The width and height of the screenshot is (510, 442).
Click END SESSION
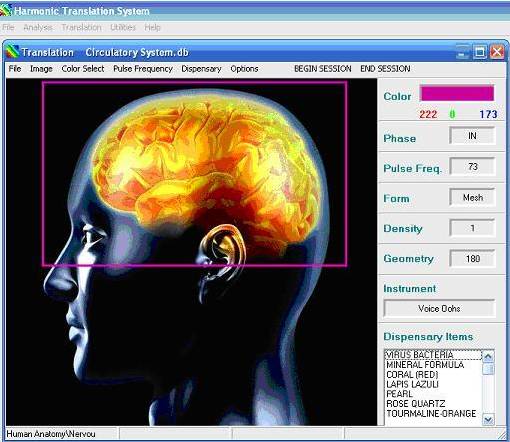pos(385,69)
